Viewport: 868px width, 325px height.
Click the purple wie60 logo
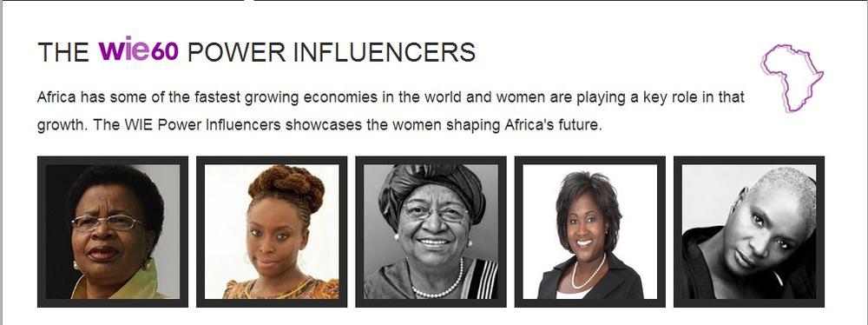coord(138,51)
